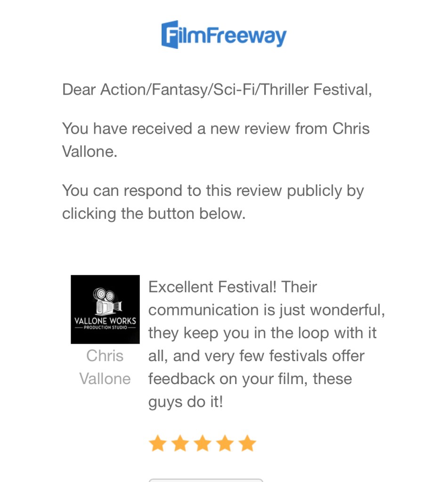This screenshot has width=448, height=482.
Task: Click the 'guys do it!' last review line
Action: click(186, 402)
